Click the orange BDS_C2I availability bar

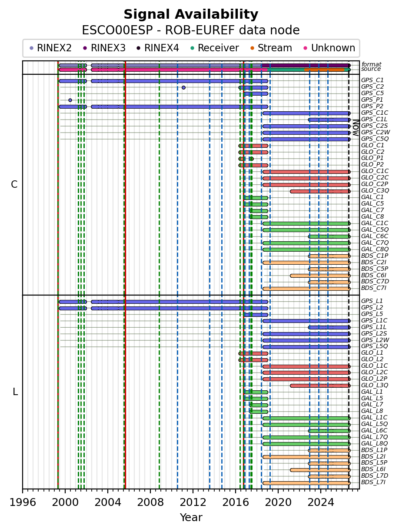pyautogui.click(x=306, y=262)
